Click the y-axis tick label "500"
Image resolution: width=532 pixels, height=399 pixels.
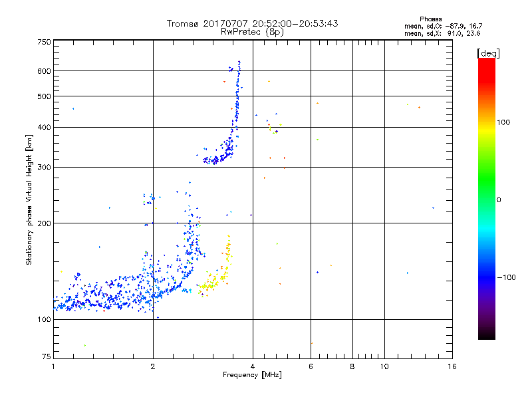(x=44, y=96)
